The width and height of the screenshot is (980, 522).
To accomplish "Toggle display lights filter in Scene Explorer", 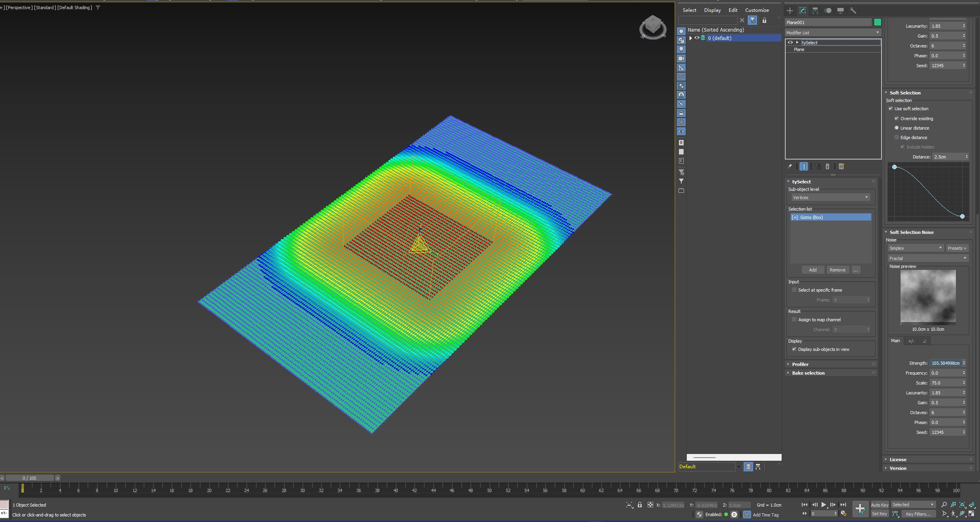I will (x=681, y=49).
